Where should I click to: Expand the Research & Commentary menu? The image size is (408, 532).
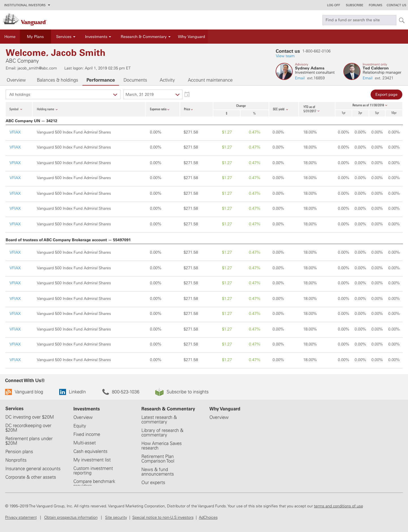pos(146,37)
